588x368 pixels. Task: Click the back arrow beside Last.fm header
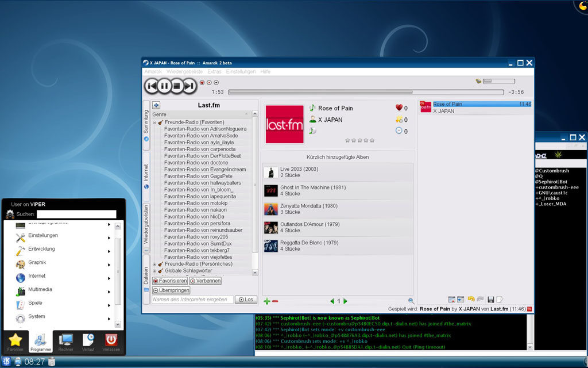156,105
